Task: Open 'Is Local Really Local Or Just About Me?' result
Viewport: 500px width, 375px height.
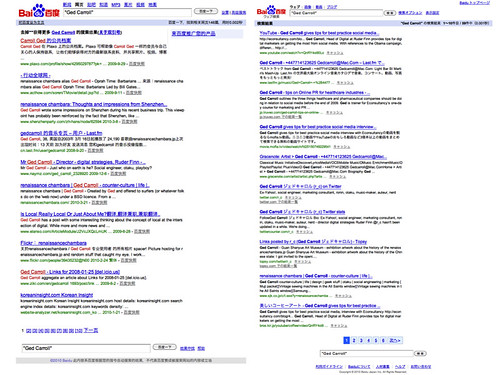Action: coord(90,214)
